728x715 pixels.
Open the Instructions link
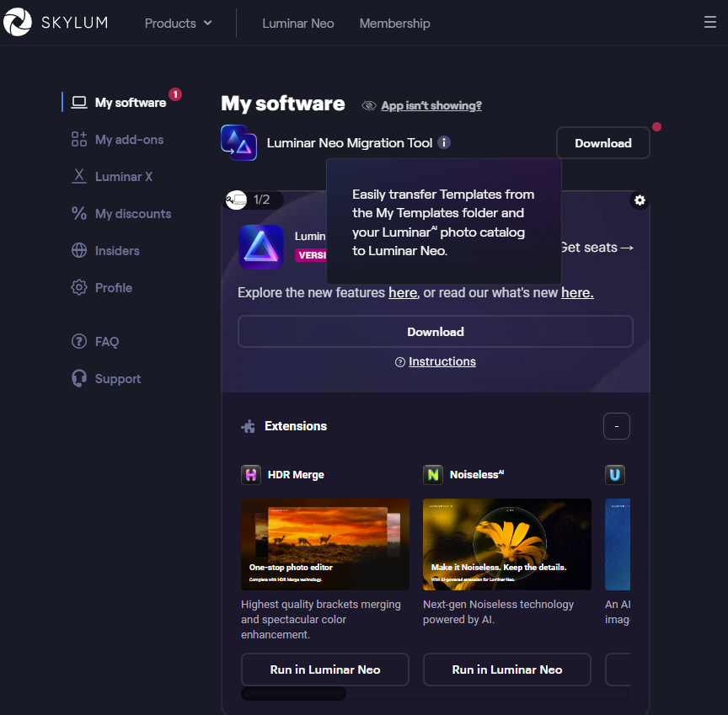442,362
